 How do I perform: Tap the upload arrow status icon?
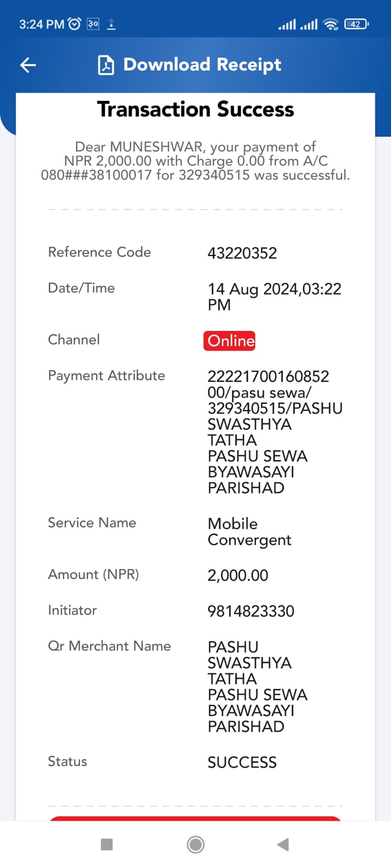111,24
